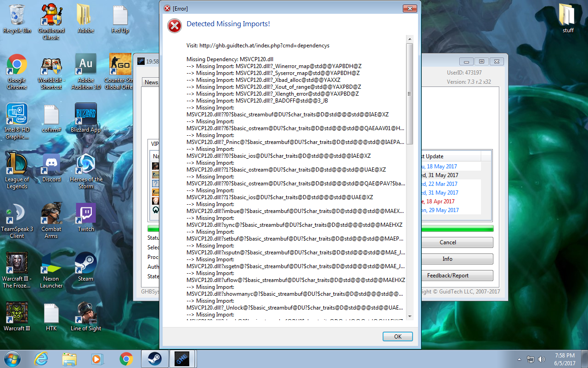Open Windows Media Player from the taskbar
The height and width of the screenshot is (368, 588).
98,359
